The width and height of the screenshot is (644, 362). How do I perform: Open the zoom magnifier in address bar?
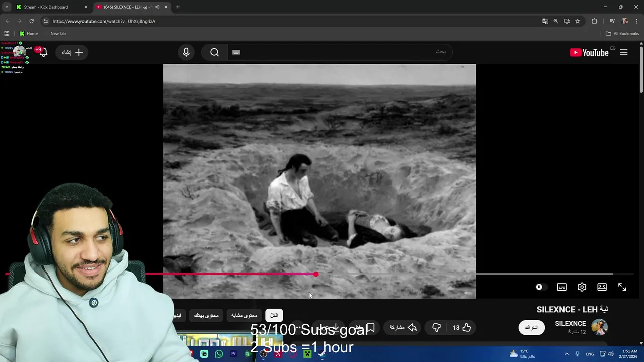point(556,21)
